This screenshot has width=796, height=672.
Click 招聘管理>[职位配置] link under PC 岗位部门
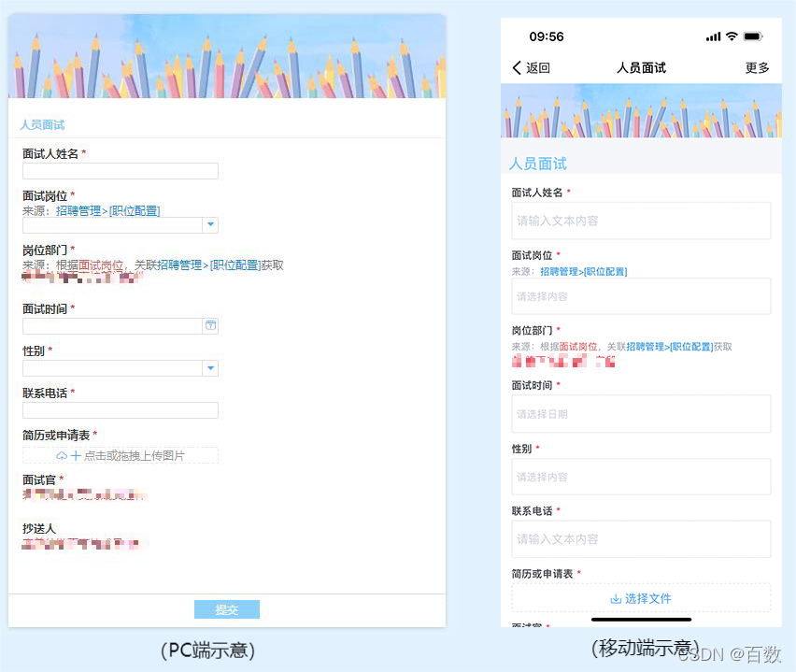click(x=209, y=265)
